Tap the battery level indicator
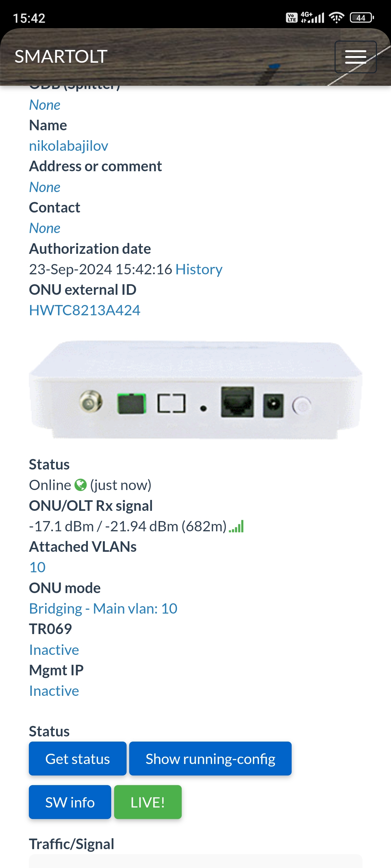 [362, 18]
